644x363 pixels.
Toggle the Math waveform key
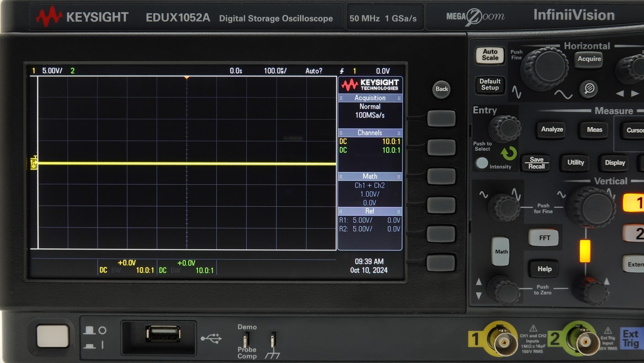[501, 251]
